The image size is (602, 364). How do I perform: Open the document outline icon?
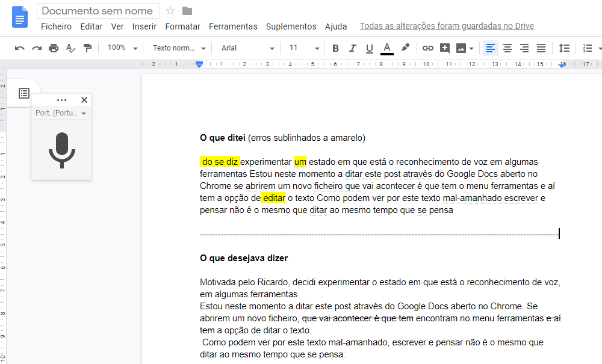pyautogui.click(x=23, y=93)
